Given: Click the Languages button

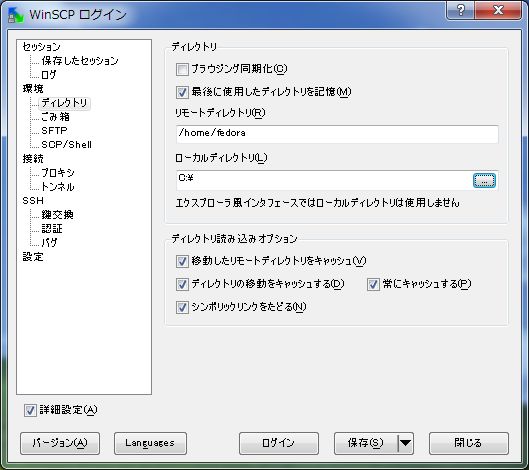Looking at the screenshot, I should pos(150,443).
